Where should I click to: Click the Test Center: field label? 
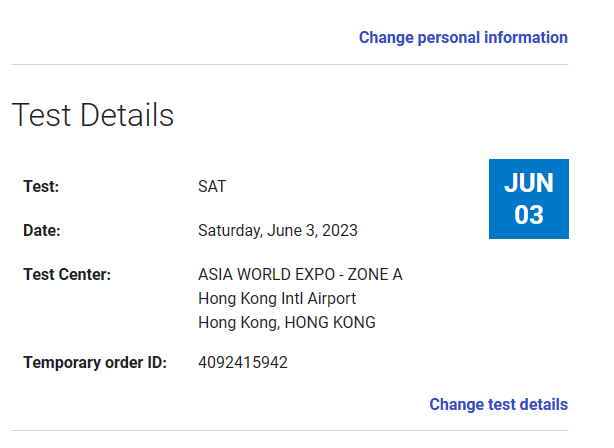click(x=67, y=275)
